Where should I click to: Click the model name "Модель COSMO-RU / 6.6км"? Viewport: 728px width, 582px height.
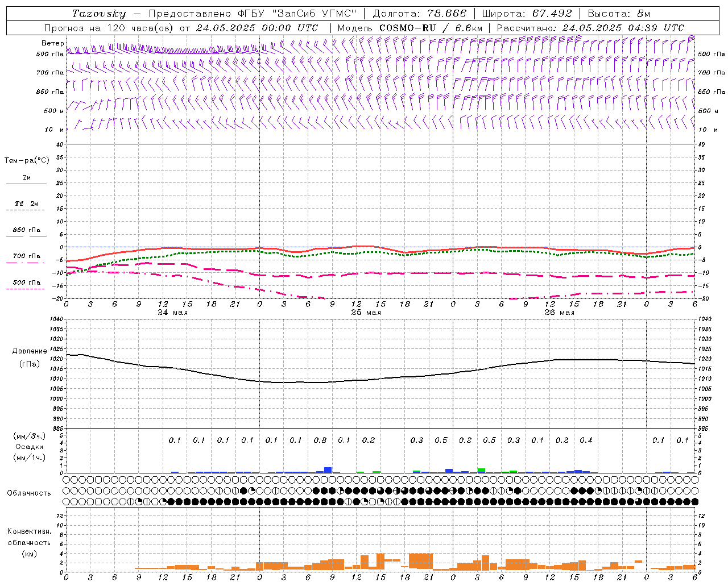click(409, 28)
